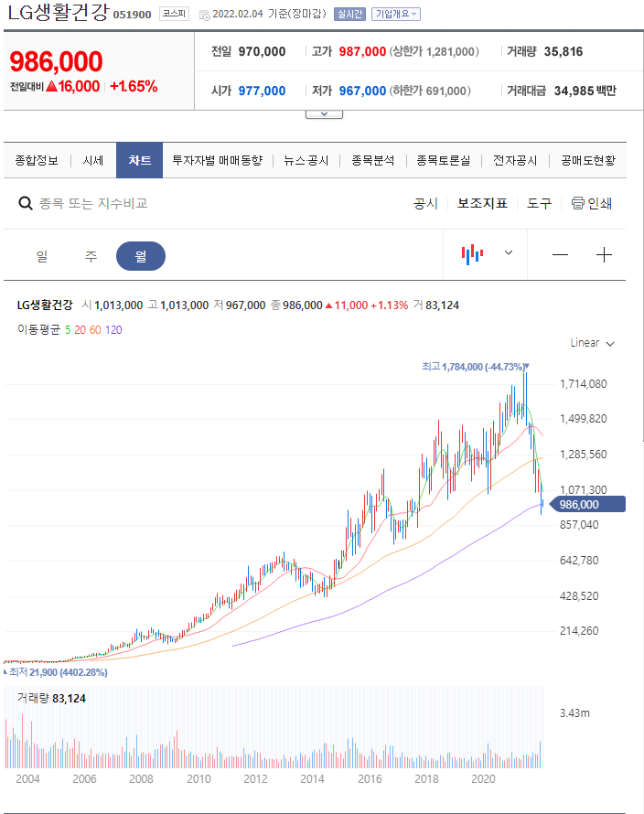The height and width of the screenshot is (814, 644).
Task: Open the 도구 tools menu
Action: coord(539,203)
